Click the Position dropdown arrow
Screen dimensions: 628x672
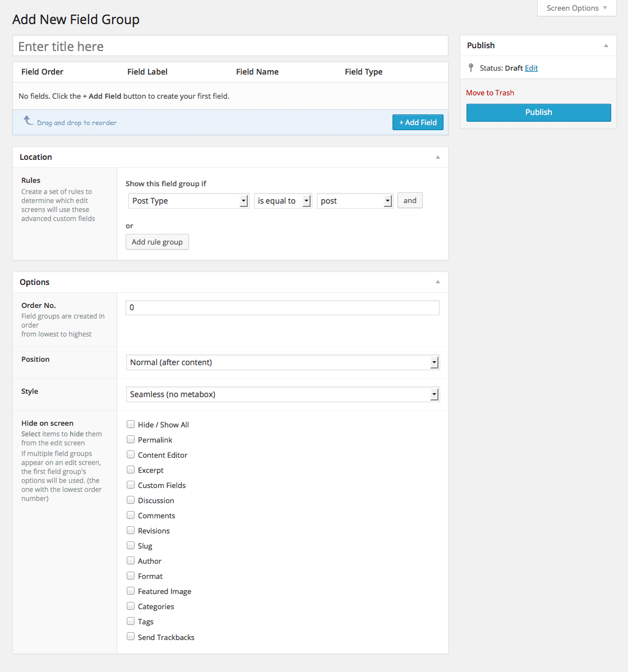click(435, 362)
